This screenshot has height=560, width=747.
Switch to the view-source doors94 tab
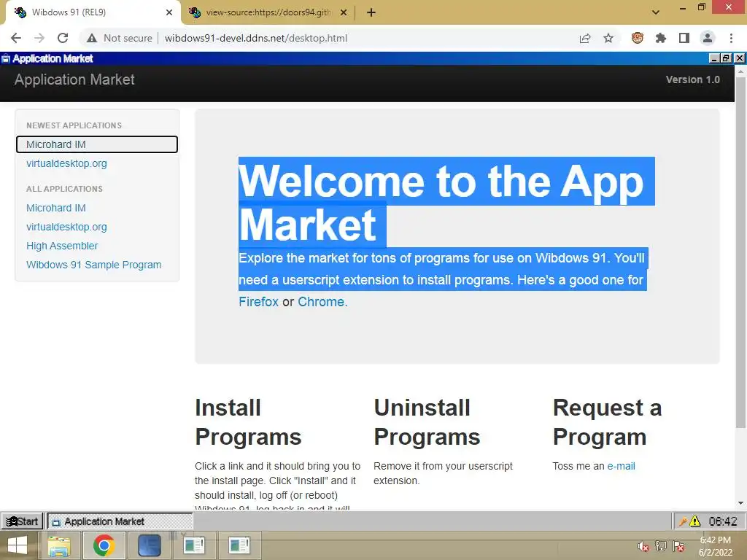[x=268, y=12]
